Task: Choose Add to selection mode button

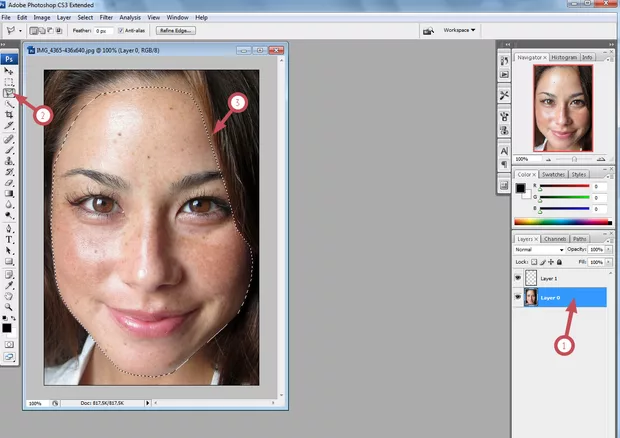Action: pos(42,30)
